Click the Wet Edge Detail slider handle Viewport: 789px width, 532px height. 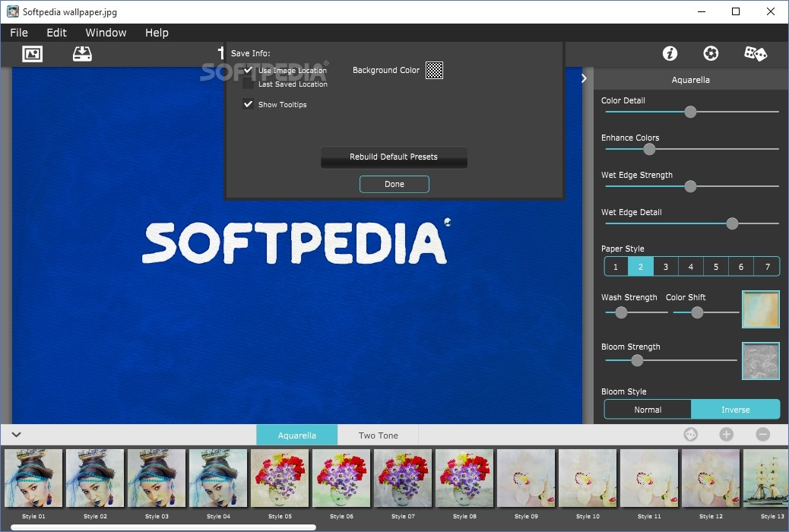(732, 223)
